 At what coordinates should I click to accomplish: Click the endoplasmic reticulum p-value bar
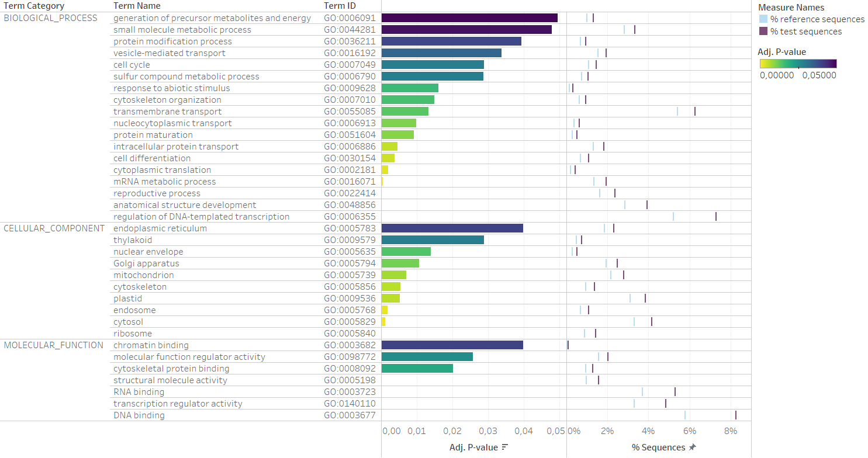tap(452, 228)
